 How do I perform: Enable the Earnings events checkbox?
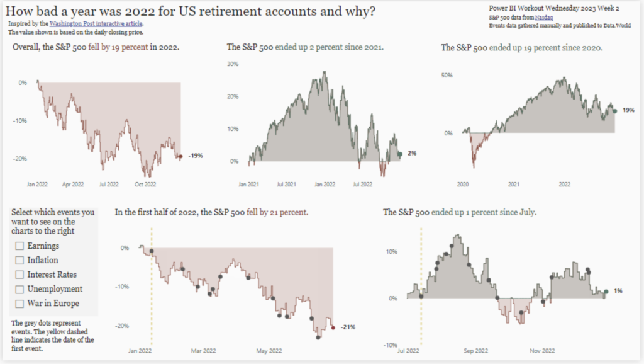pyautogui.click(x=19, y=246)
